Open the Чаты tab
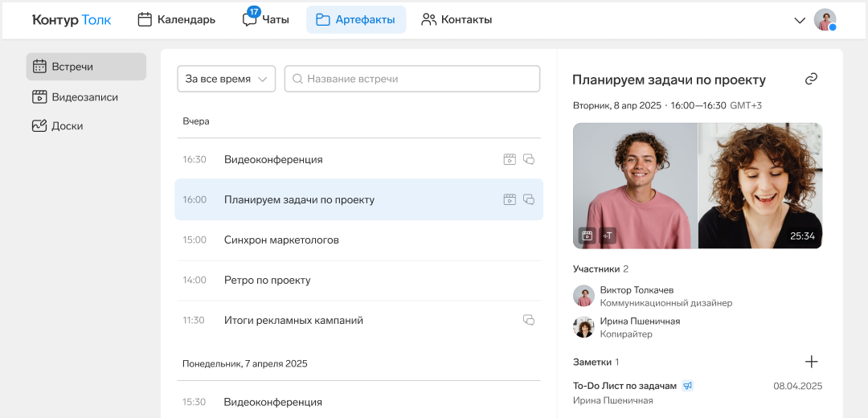Image resolution: width=868 pixels, height=418 pixels. (x=266, y=20)
